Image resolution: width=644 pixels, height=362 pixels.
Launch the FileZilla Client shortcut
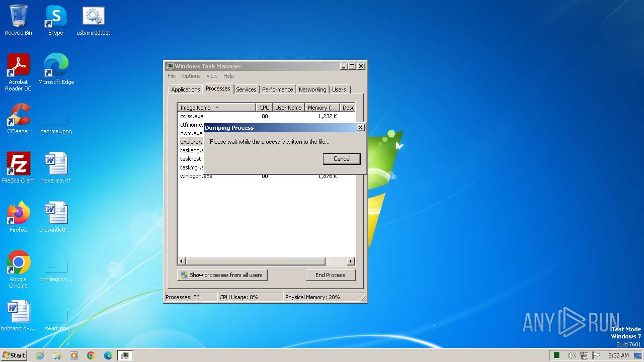[x=18, y=168]
